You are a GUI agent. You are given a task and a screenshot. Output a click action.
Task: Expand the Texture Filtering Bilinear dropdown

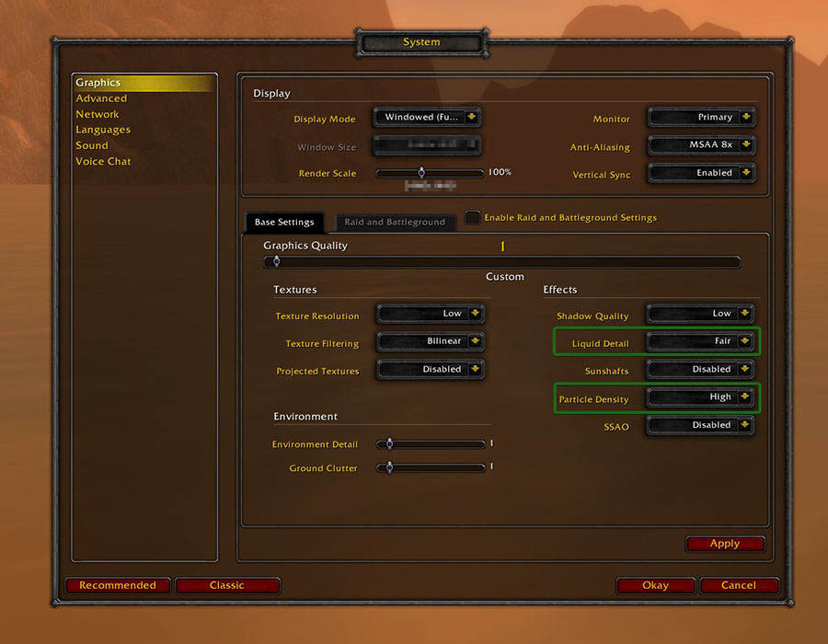[x=431, y=341]
